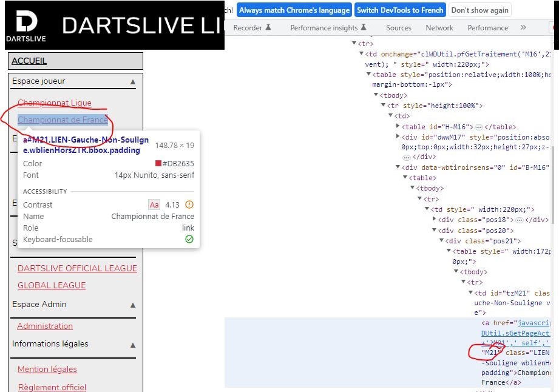The width and height of the screenshot is (559, 392).
Task: Click the a#M21.LIEN-Gauche-Non-Souligne selector text
Action: [86, 144]
